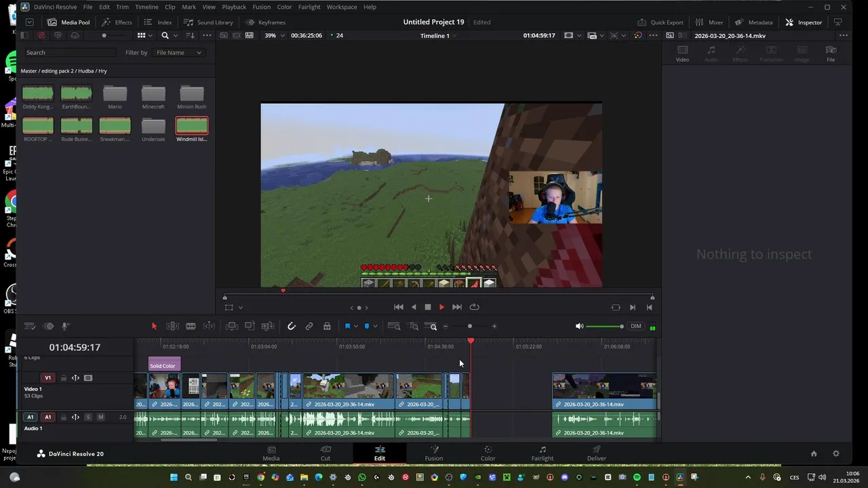Toggle the DIM audio button
This screenshot has height=488, width=868.
click(x=635, y=326)
